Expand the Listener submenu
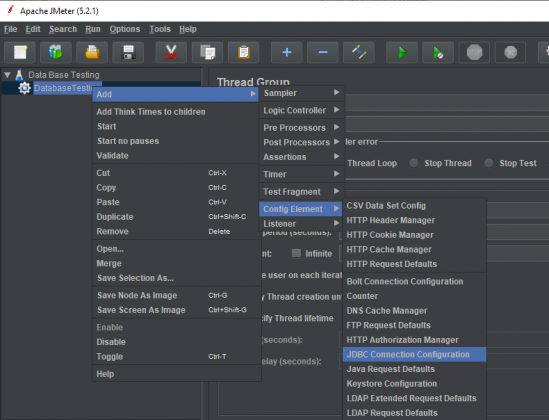 click(302, 224)
